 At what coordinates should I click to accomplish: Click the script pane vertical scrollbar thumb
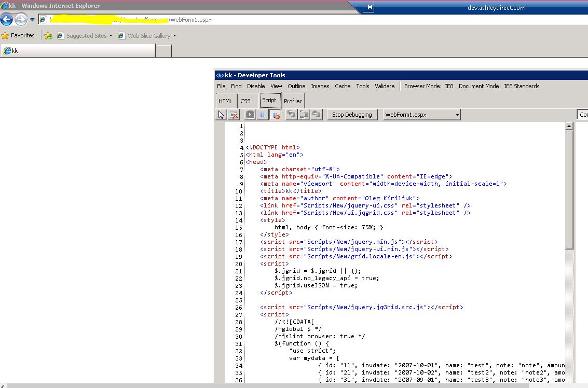569,190
